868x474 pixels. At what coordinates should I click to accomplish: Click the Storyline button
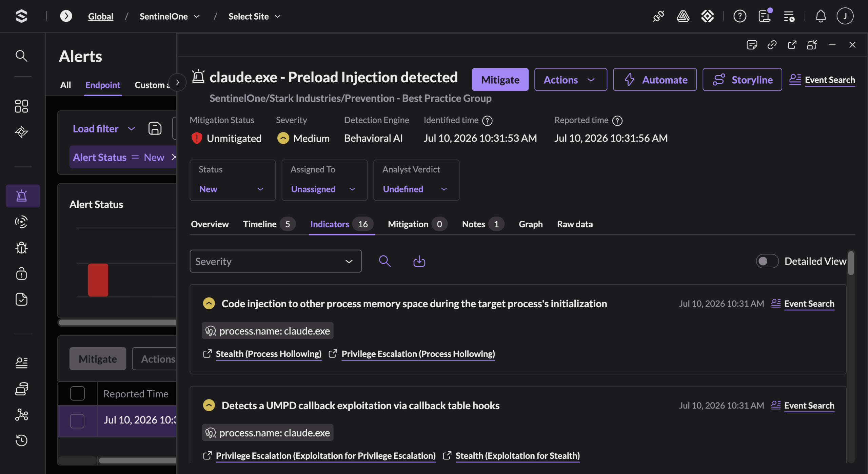742,80
